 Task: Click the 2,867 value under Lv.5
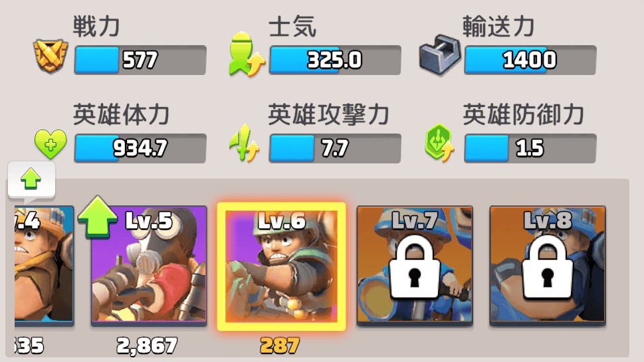(x=147, y=345)
